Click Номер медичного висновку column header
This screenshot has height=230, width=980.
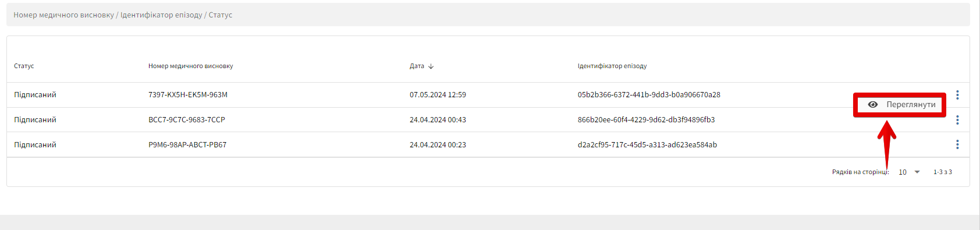click(191, 66)
